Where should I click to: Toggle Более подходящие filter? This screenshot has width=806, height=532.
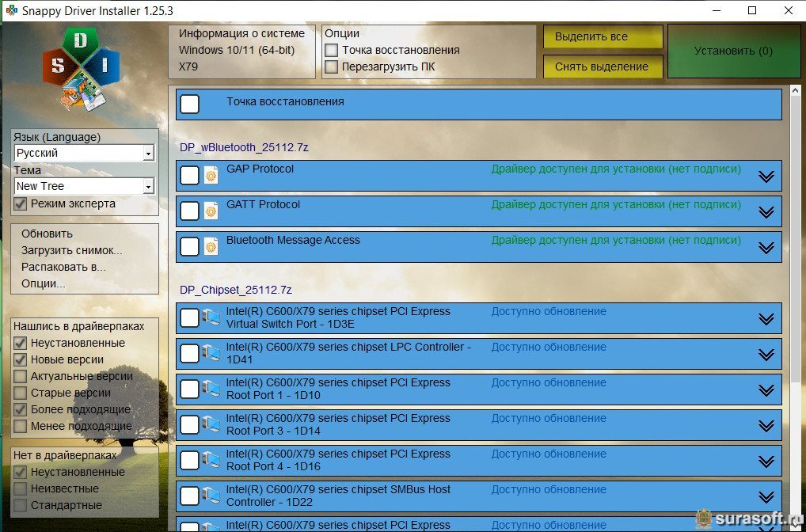click(20, 409)
